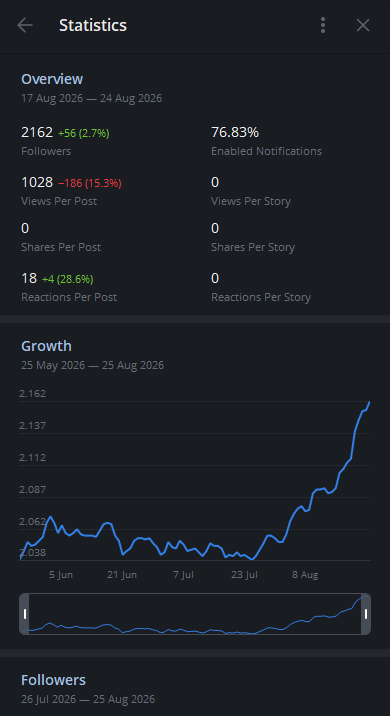390x716 pixels.
Task: Click the 76.83% Enabled Notifications value
Action: coord(235,132)
